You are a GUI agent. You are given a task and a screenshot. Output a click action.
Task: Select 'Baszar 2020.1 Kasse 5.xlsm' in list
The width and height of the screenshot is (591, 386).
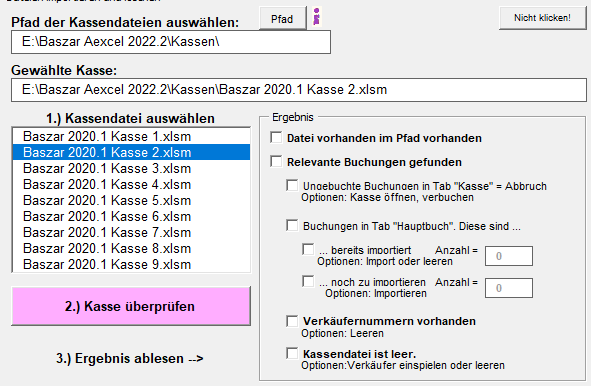pos(131,200)
